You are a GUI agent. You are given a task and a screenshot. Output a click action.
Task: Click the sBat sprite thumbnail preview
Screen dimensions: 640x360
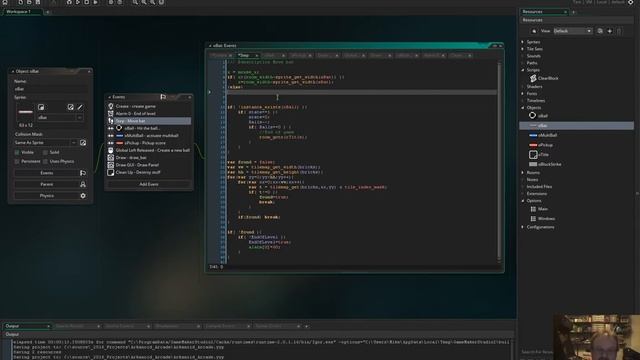point(25,112)
